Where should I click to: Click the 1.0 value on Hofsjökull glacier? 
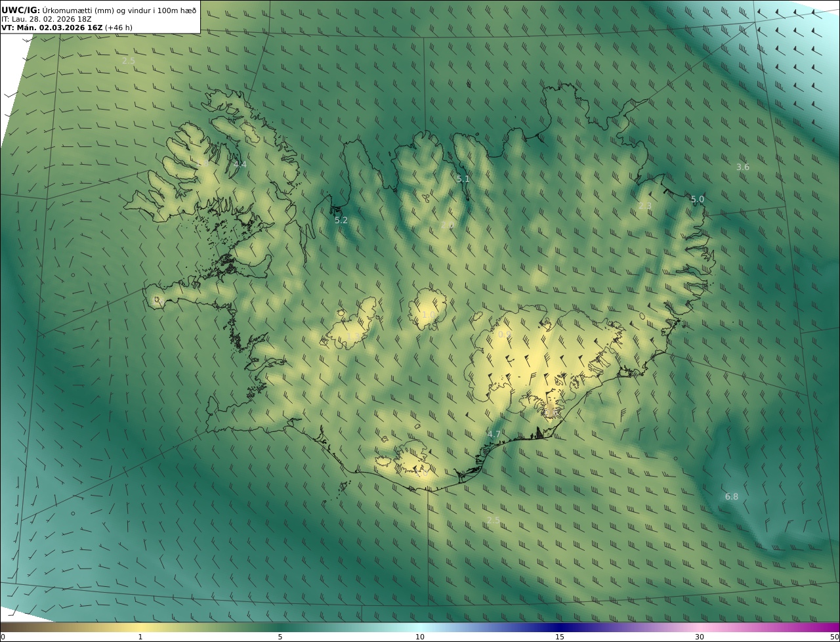428,315
